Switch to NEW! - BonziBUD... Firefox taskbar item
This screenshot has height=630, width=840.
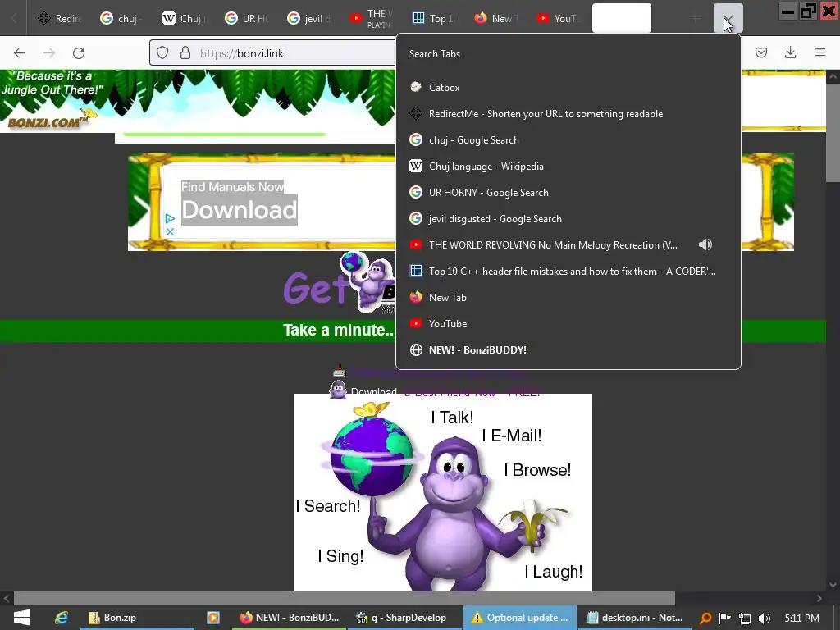point(290,618)
